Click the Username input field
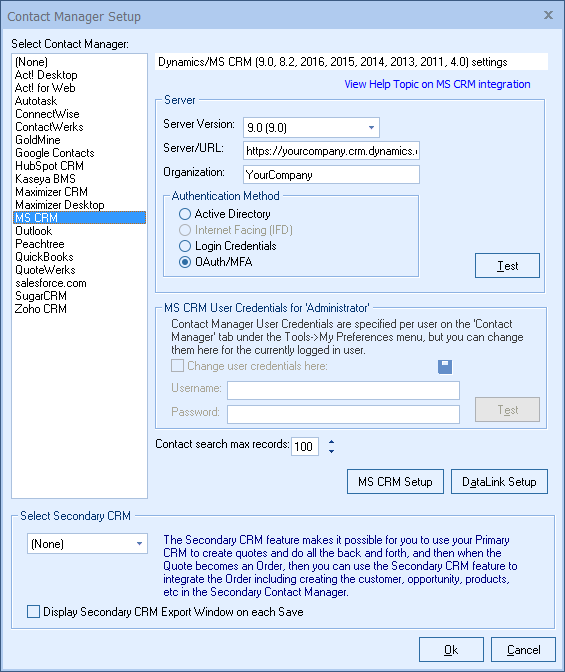The width and height of the screenshot is (565, 672). 343,390
